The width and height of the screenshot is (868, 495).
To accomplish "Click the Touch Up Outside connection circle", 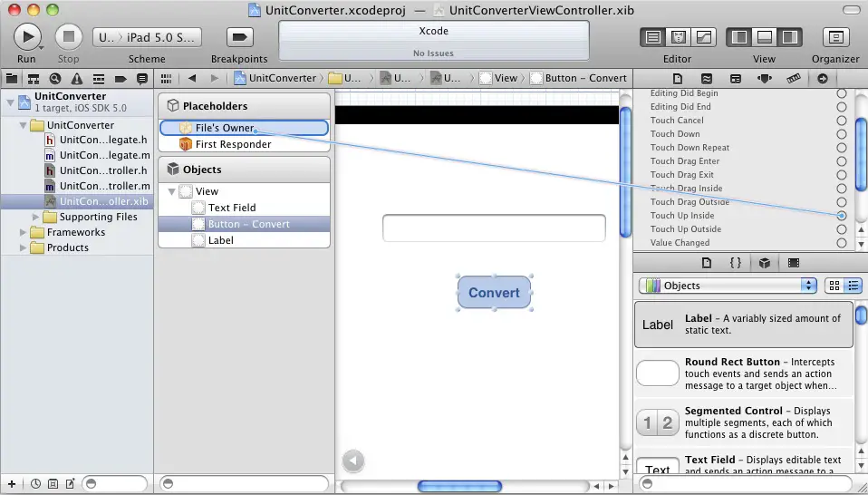I will (842, 229).
